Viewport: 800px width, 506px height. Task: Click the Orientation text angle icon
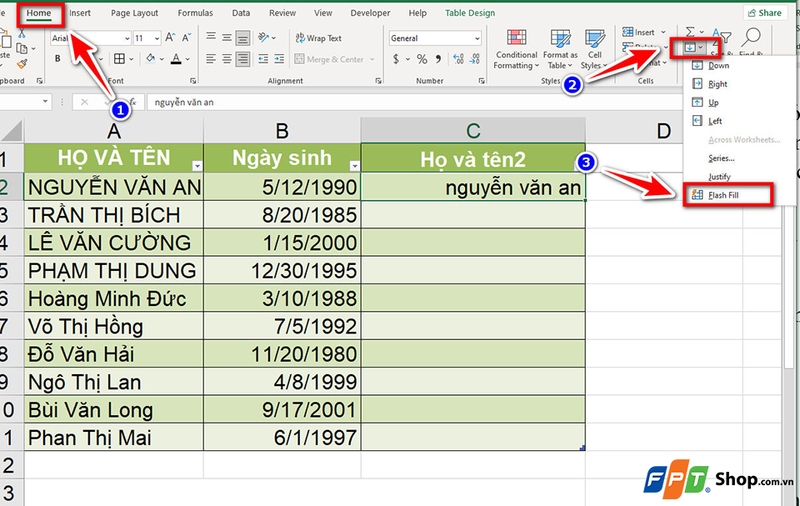point(264,37)
